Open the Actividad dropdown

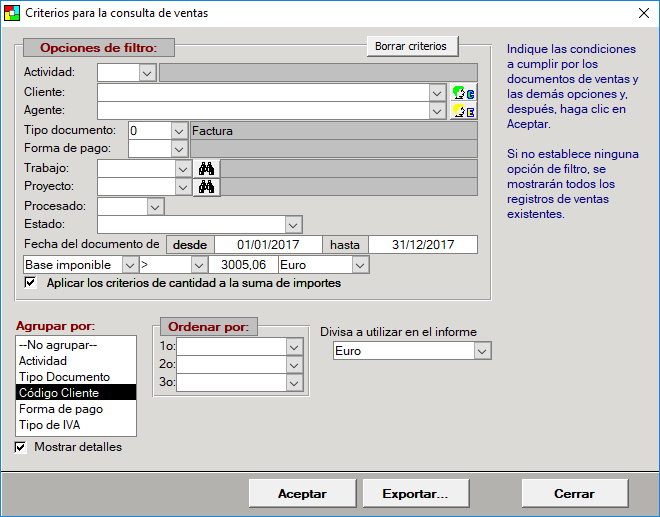[147, 72]
